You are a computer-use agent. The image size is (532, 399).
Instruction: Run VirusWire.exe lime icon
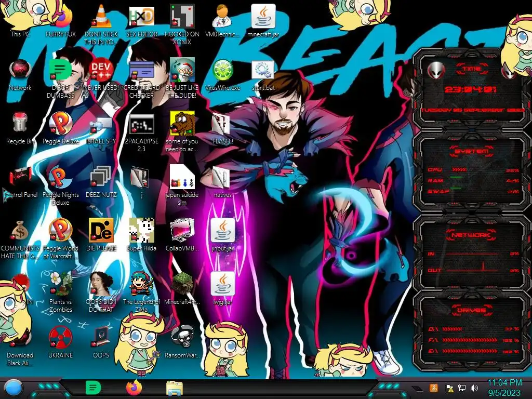(222, 75)
